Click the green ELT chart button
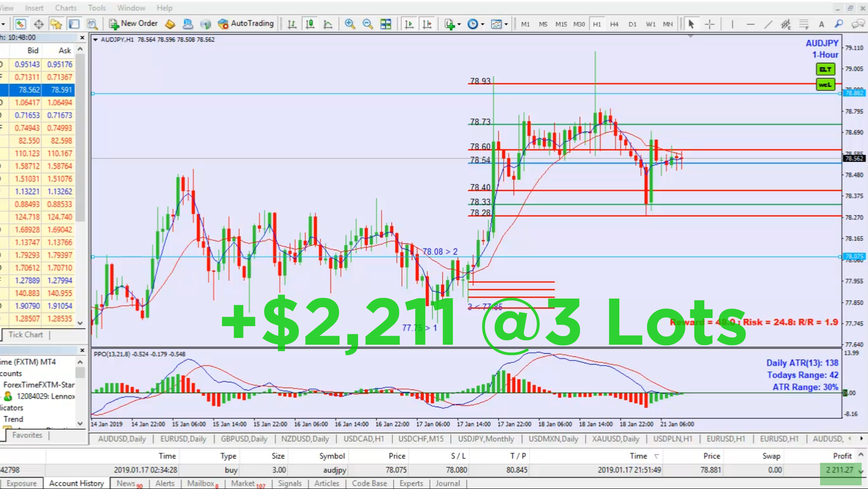868x489 pixels. (825, 69)
